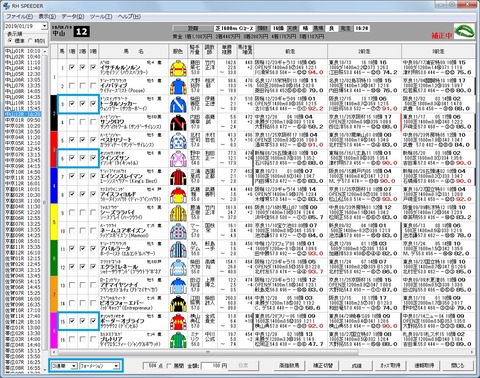Check the 1着 box for horse 4

pyautogui.click(x=72, y=122)
